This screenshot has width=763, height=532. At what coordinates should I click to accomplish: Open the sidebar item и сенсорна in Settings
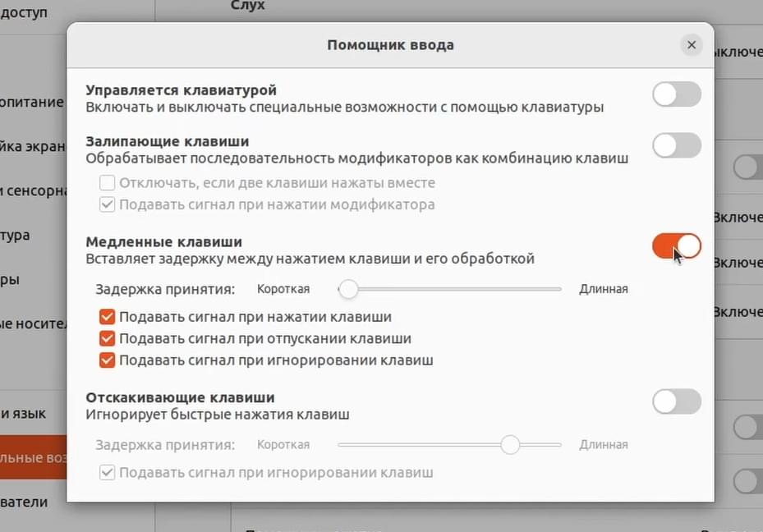(x=33, y=190)
